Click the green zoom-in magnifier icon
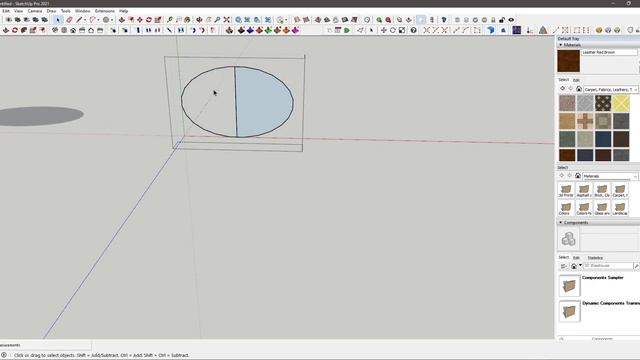The height and width of the screenshot is (360, 640). [x=379, y=20]
